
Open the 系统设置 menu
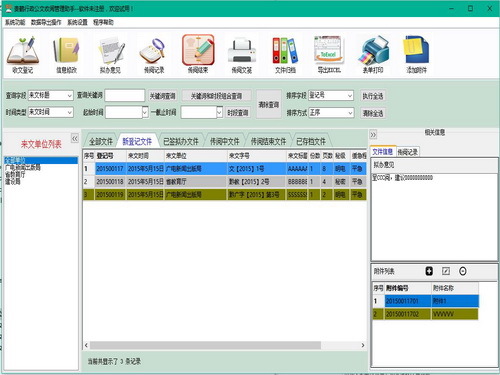(77, 22)
